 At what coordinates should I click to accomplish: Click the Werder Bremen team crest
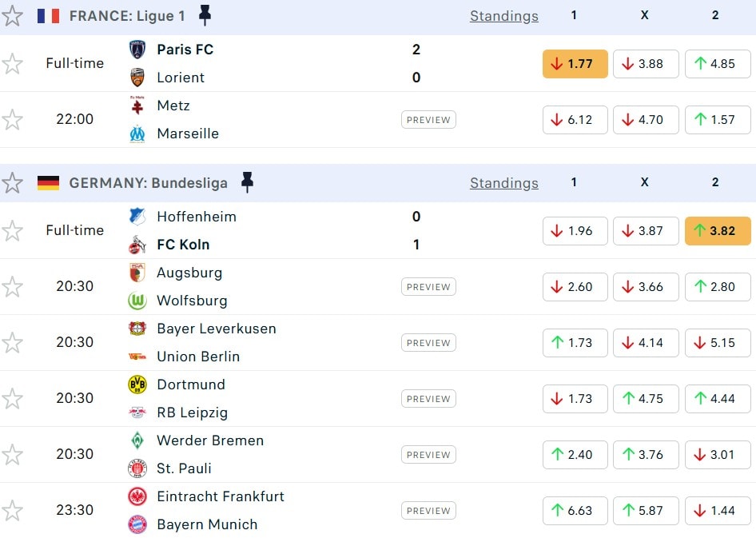click(x=137, y=440)
